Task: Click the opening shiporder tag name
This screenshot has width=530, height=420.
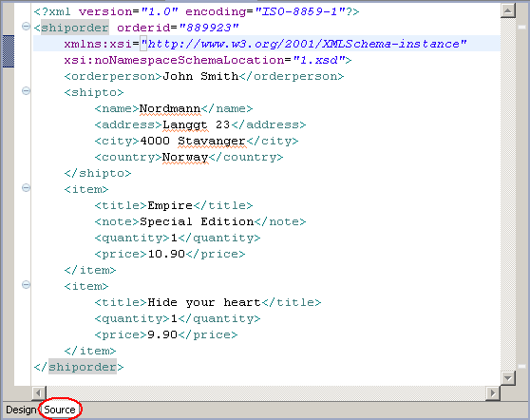Action: 75,28
